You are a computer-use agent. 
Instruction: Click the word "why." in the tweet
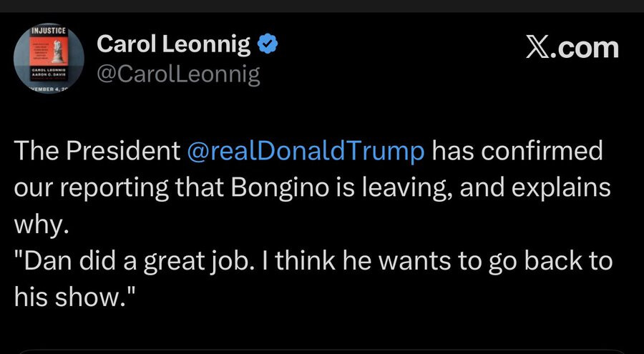click(x=42, y=225)
